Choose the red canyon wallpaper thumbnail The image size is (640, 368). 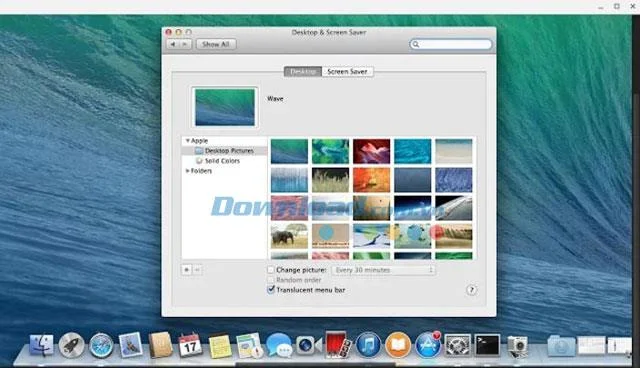371,151
